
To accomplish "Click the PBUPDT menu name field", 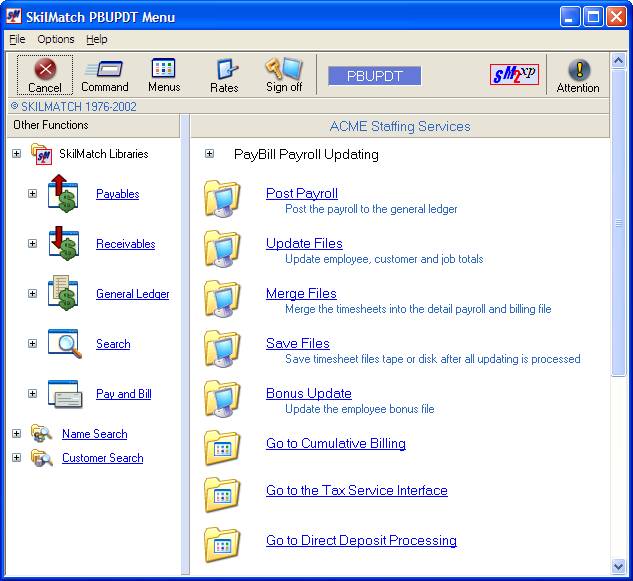I will (375, 76).
